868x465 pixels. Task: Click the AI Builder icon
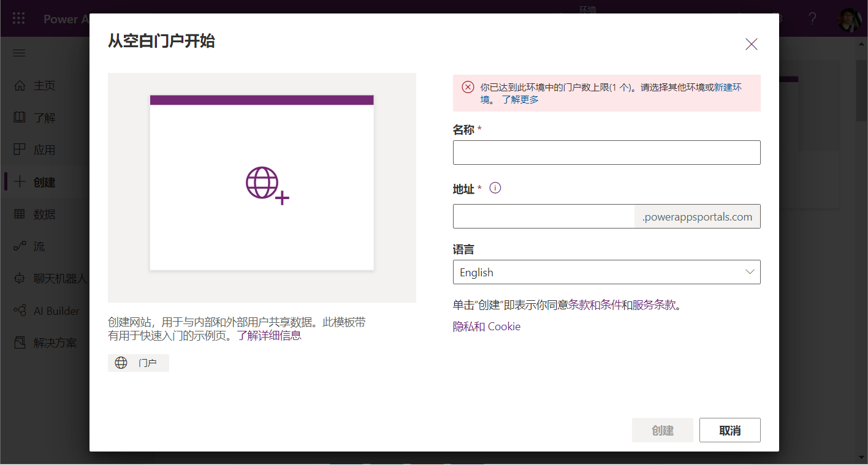tap(20, 311)
